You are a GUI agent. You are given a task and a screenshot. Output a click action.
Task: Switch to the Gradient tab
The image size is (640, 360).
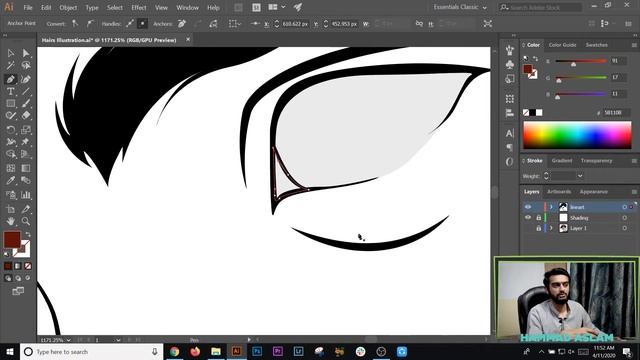(x=562, y=161)
